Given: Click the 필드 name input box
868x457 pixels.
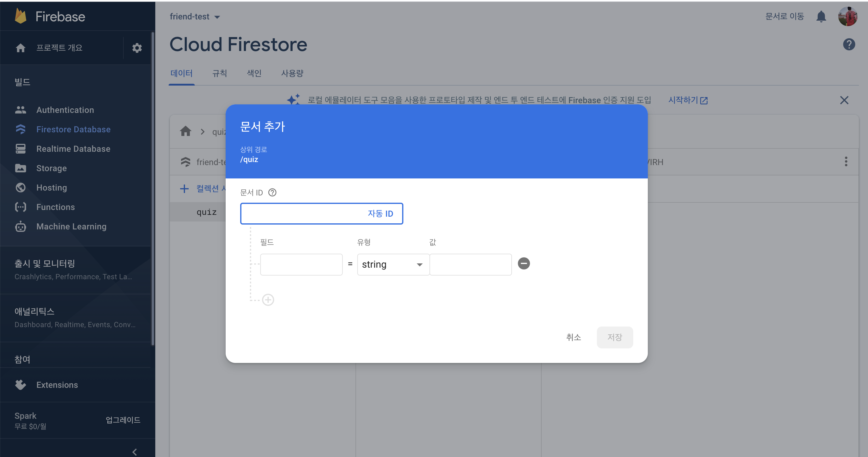Looking at the screenshot, I should (x=301, y=265).
